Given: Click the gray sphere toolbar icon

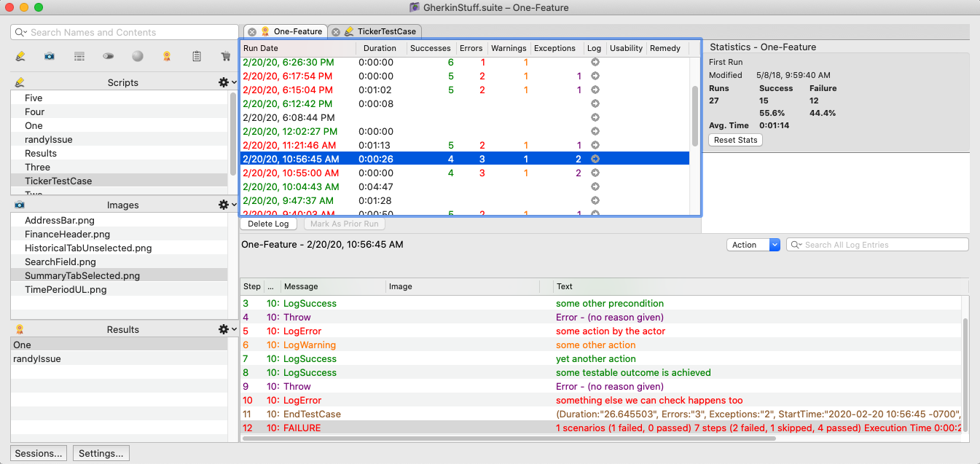Looking at the screenshot, I should [138, 56].
